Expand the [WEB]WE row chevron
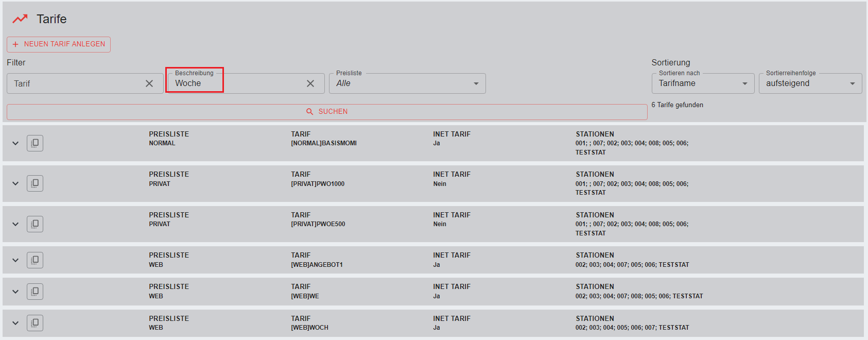 [15, 292]
